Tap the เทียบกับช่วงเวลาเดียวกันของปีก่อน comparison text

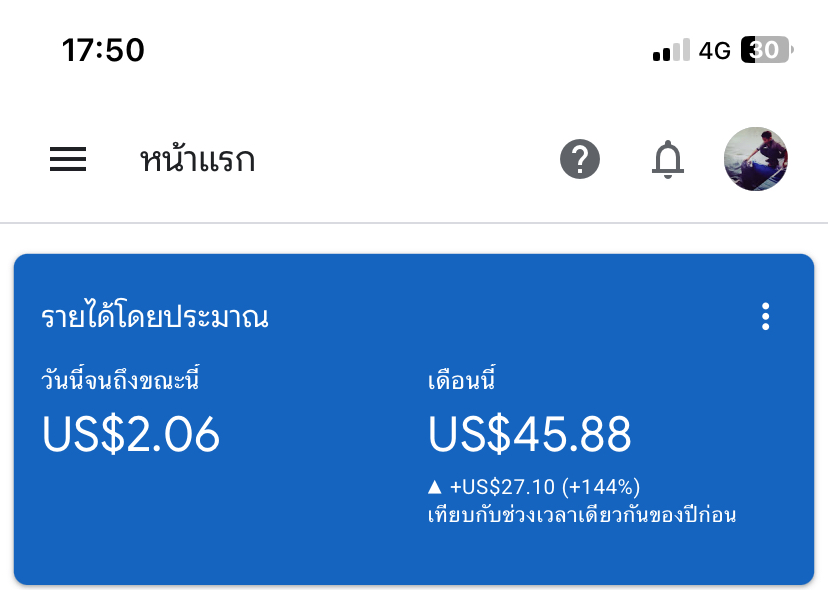(582, 516)
